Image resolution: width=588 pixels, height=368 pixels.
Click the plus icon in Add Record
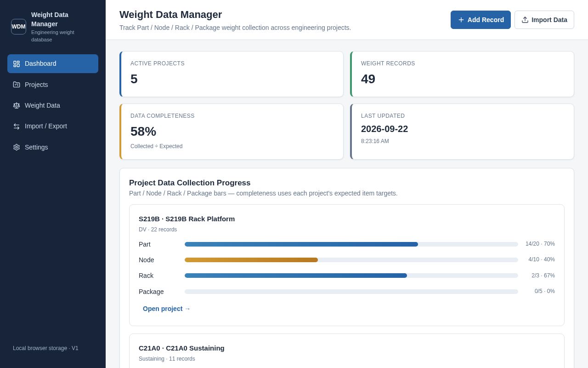[461, 20]
